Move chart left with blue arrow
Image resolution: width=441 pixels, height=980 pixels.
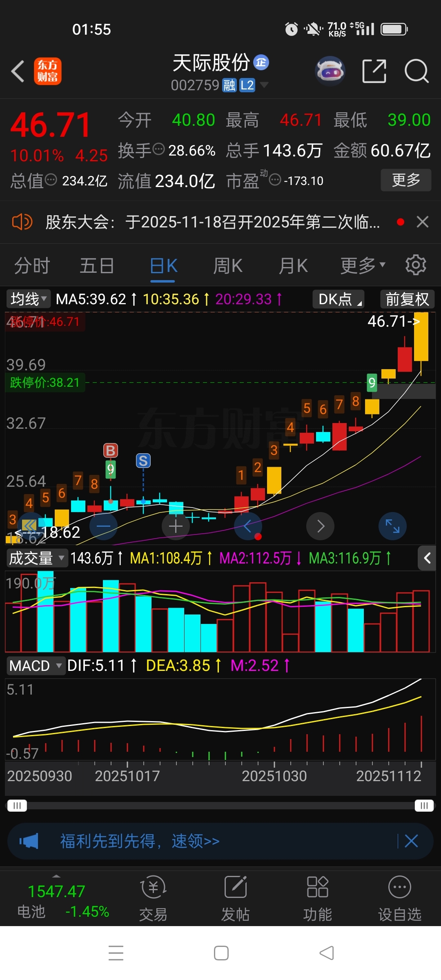[x=248, y=526]
